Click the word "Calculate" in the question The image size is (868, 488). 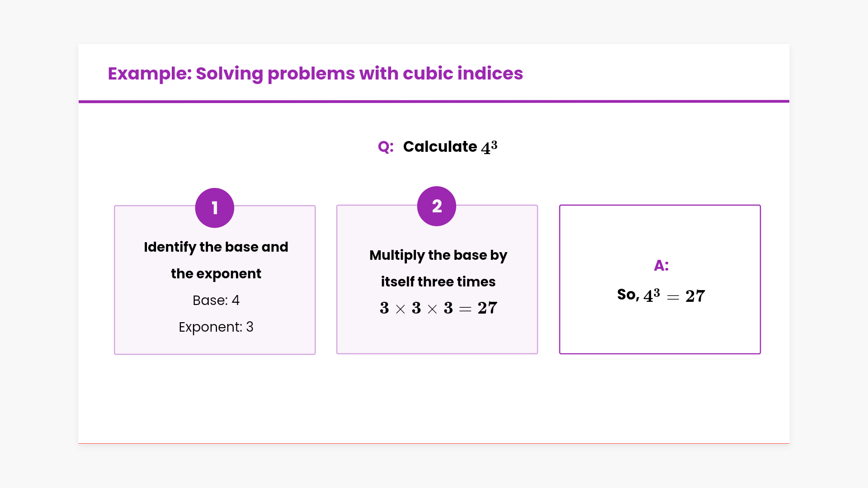(439, 147)
